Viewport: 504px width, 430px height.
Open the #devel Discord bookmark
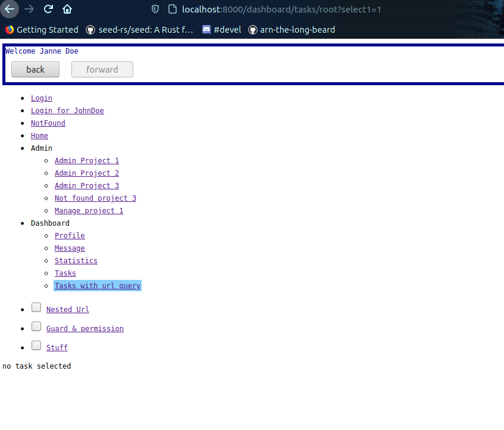[221, 30]
